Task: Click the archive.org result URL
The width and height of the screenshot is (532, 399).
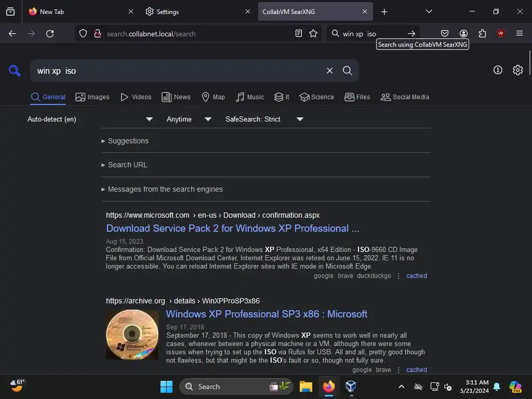Action: click(x=182, y=301)
